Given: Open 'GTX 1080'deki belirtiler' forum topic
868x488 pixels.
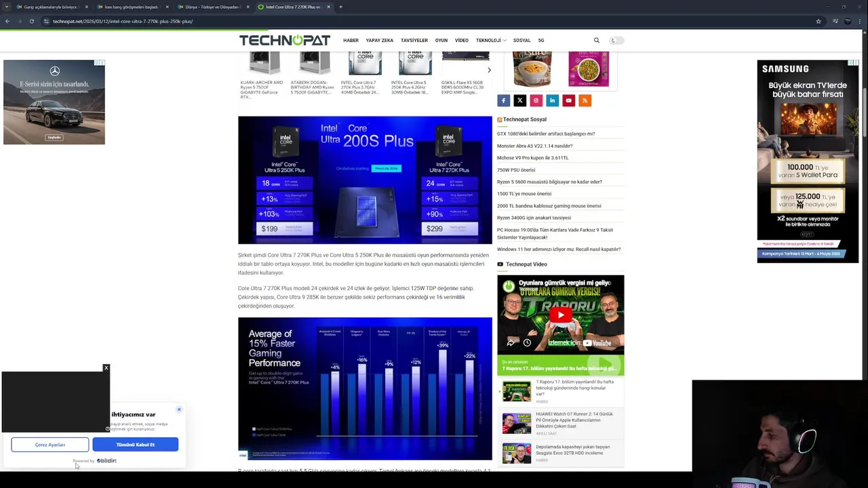Looking at the screenshot, I should tap(546, 134).
